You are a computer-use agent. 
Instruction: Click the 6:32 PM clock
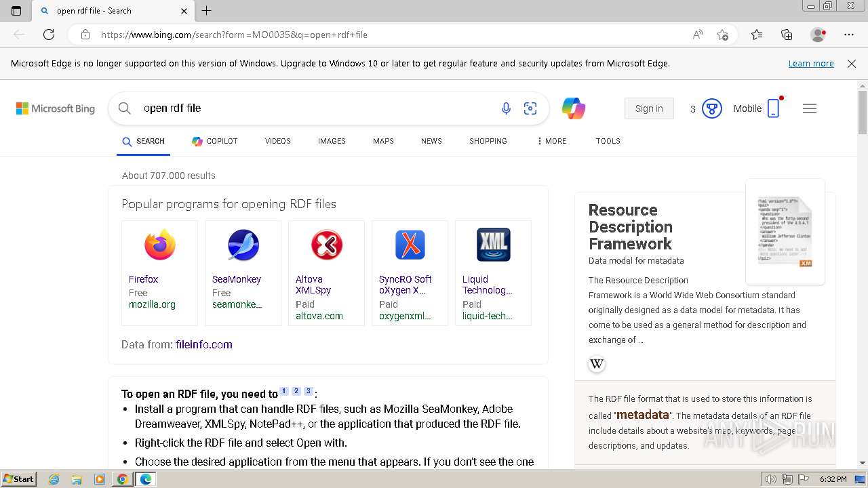tap(833, 479)
